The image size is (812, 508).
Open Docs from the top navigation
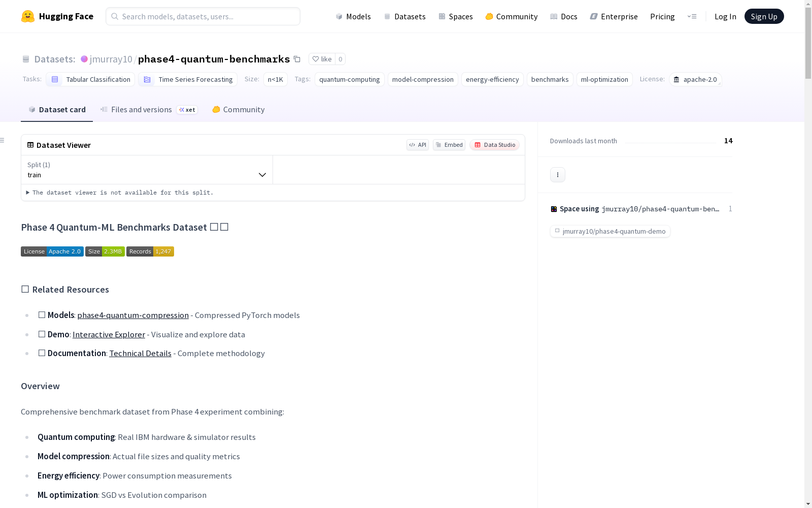click(564, 16)
